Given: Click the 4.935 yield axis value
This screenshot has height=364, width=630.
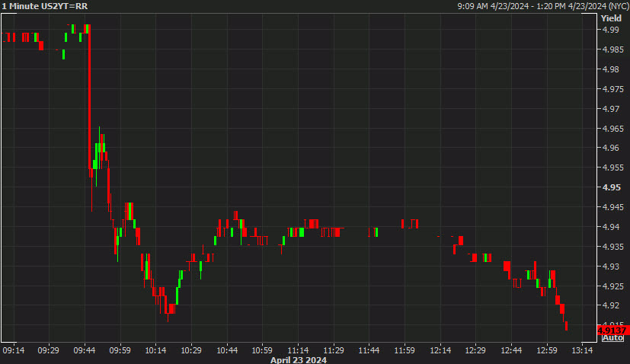Looking at the screenshot, I should coord(613,246).
